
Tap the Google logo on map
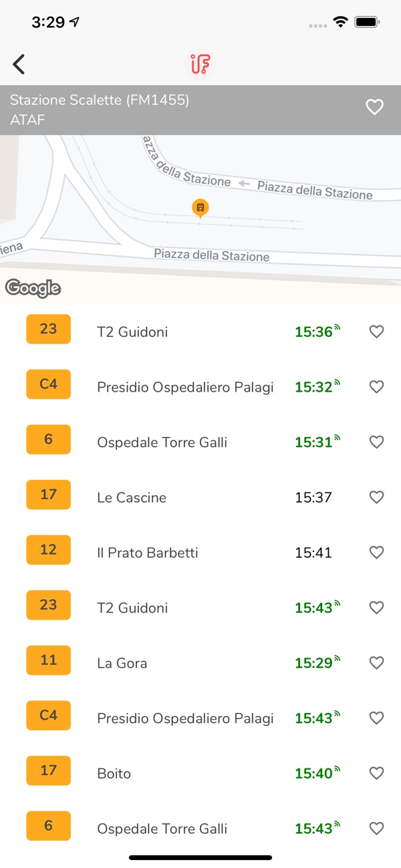tap(33, 288)
